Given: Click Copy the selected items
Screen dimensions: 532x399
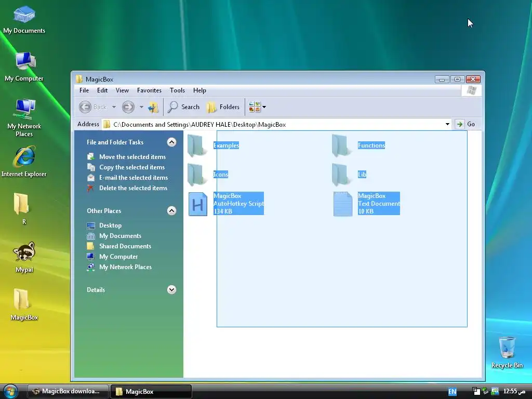Looking at the screenshot, I should click(126, 167).
